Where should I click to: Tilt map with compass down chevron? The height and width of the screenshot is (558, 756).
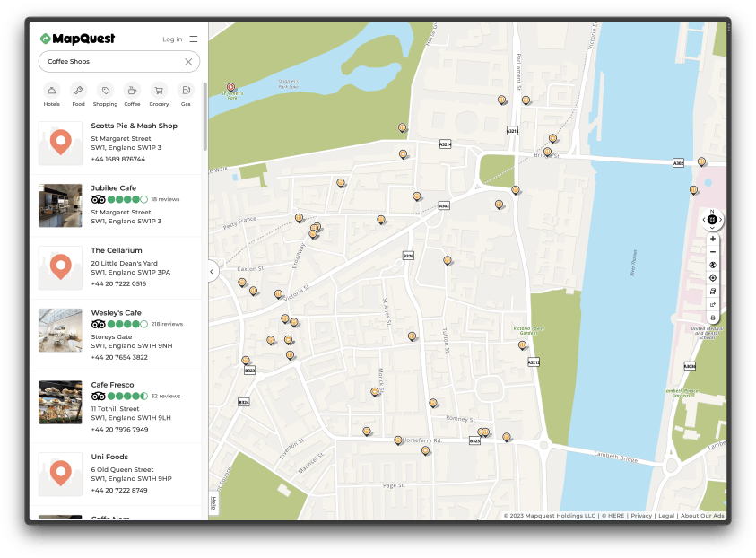712,228
